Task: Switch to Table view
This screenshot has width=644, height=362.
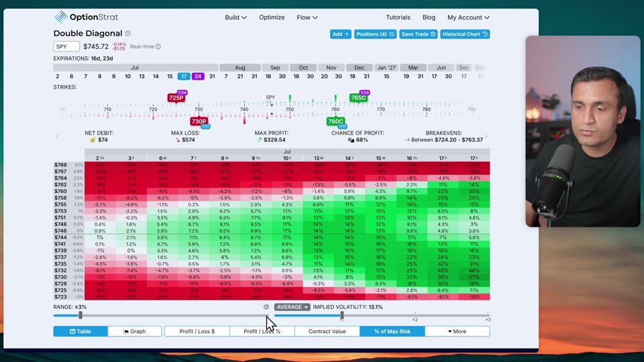Action: click(80, 331)
